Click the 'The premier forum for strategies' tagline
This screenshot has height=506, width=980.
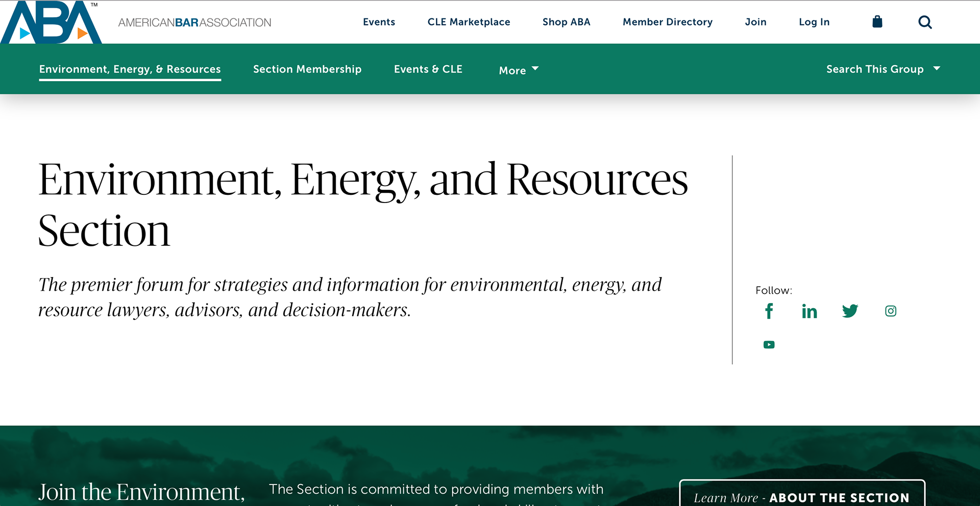350,297
